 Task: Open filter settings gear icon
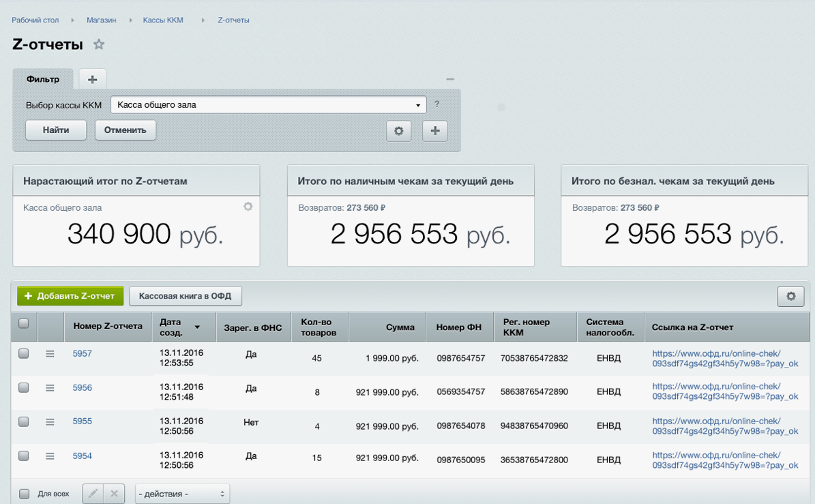[x=399, y=131]
